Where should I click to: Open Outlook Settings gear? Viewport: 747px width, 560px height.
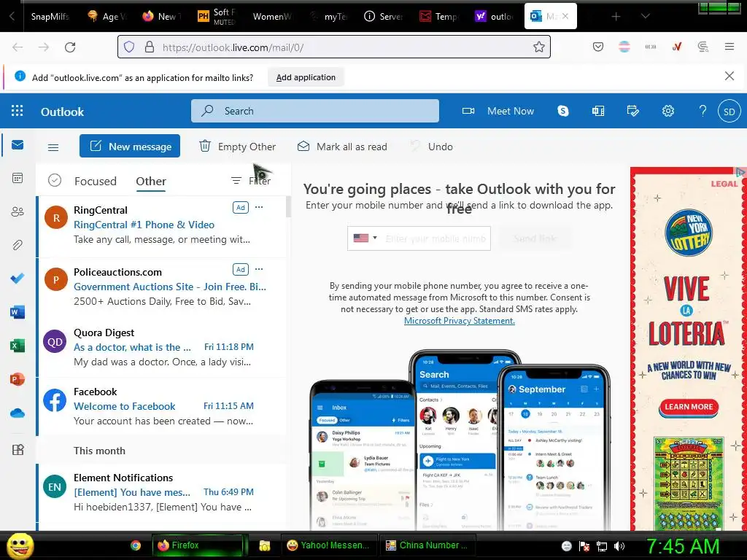668,111
